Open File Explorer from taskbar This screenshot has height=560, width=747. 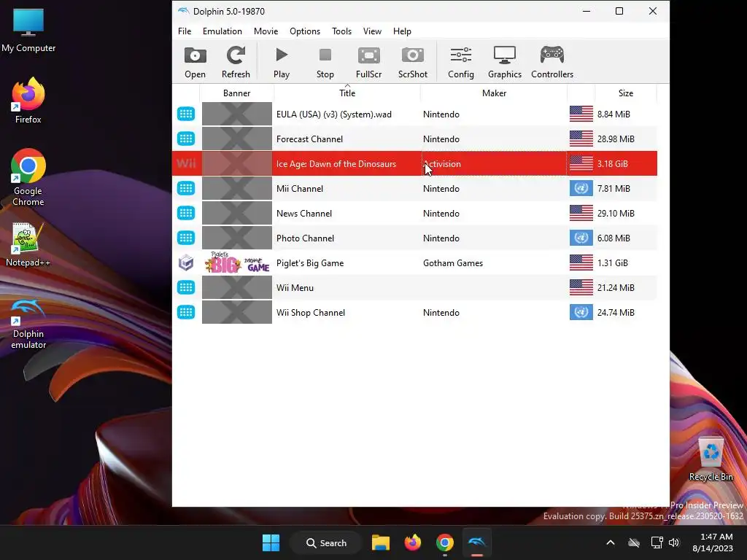pos(381,542)
